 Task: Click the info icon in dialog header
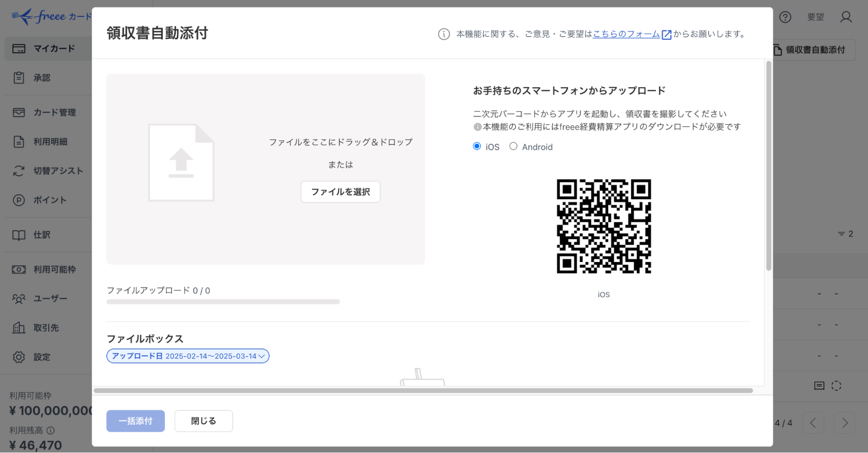coord(444,34)
